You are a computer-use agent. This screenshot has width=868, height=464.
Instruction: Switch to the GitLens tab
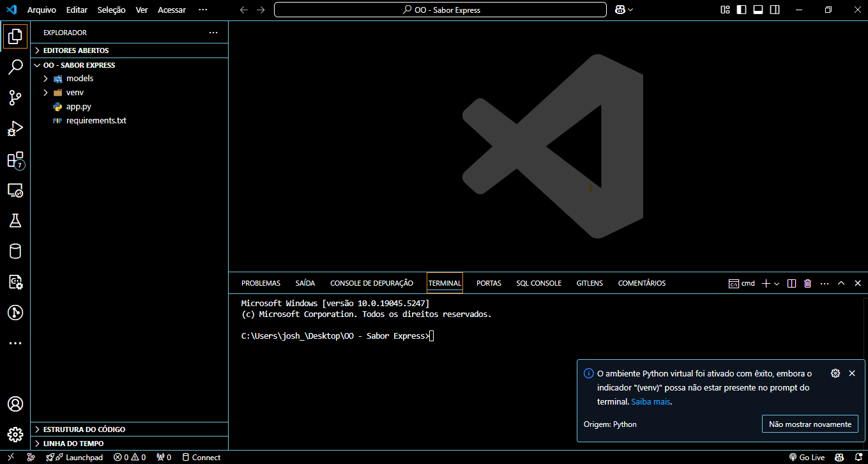(x=590, y=283)
